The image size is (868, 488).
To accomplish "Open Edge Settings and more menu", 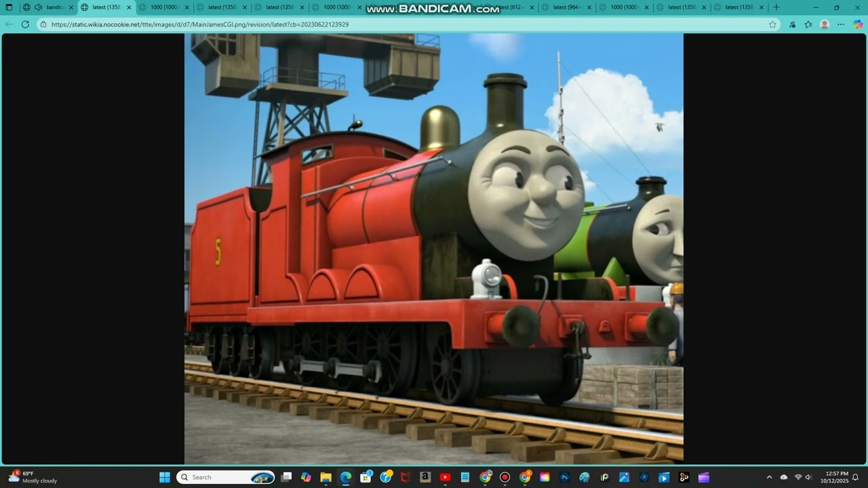I will click(841, 24).
